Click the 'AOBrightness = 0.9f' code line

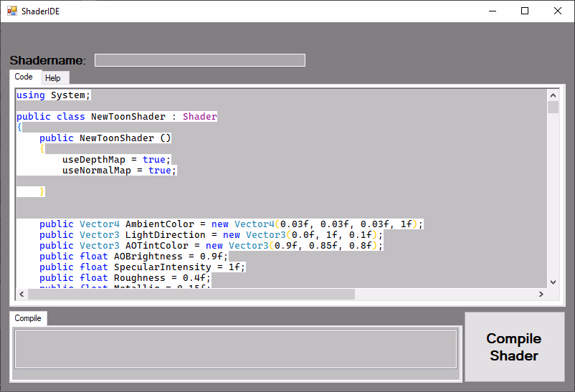pyautogui.click(x=133, y=257)
